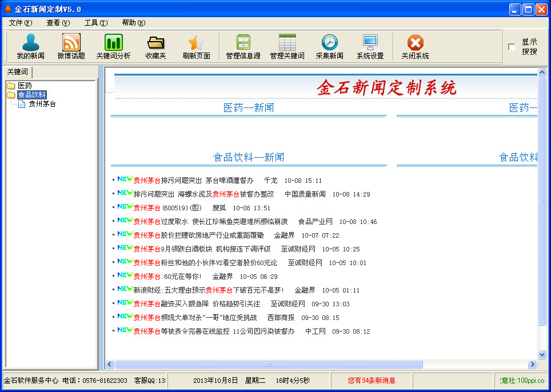The image size is (551, 392).
Task: Click the vertical scrollbar thumb
Action: (542, 201)
